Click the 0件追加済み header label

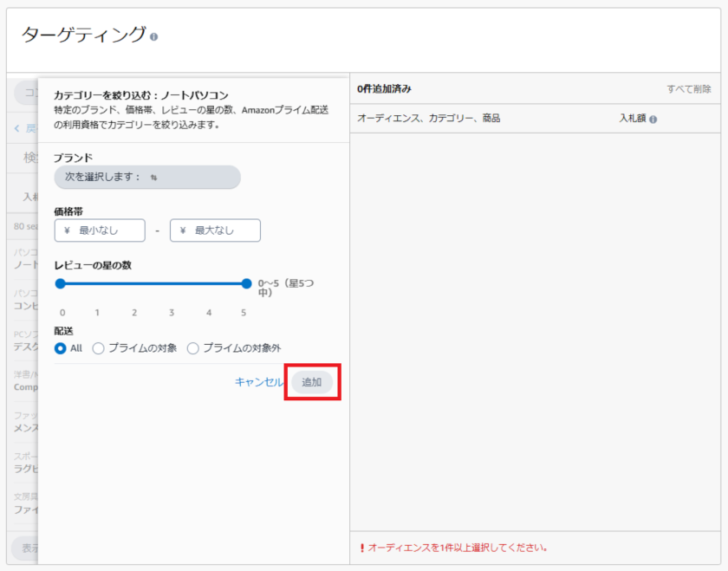384,88
